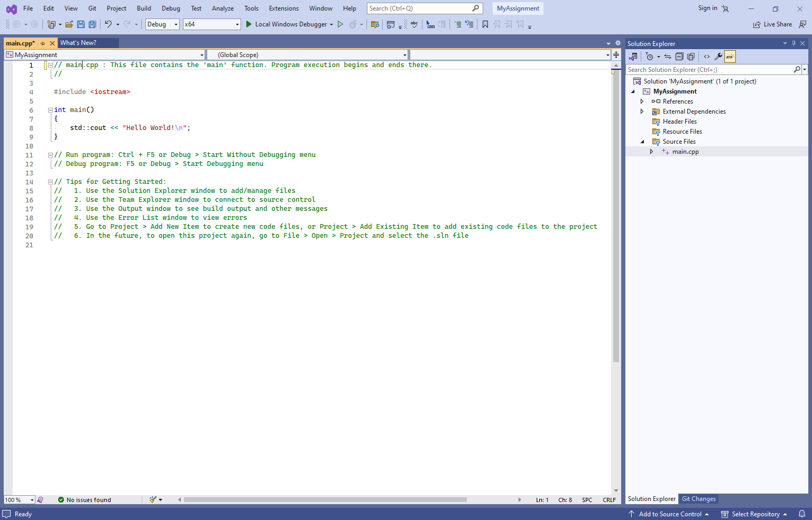Collapse the comment region on line 14
812x520 pixels.
[50, 181]
